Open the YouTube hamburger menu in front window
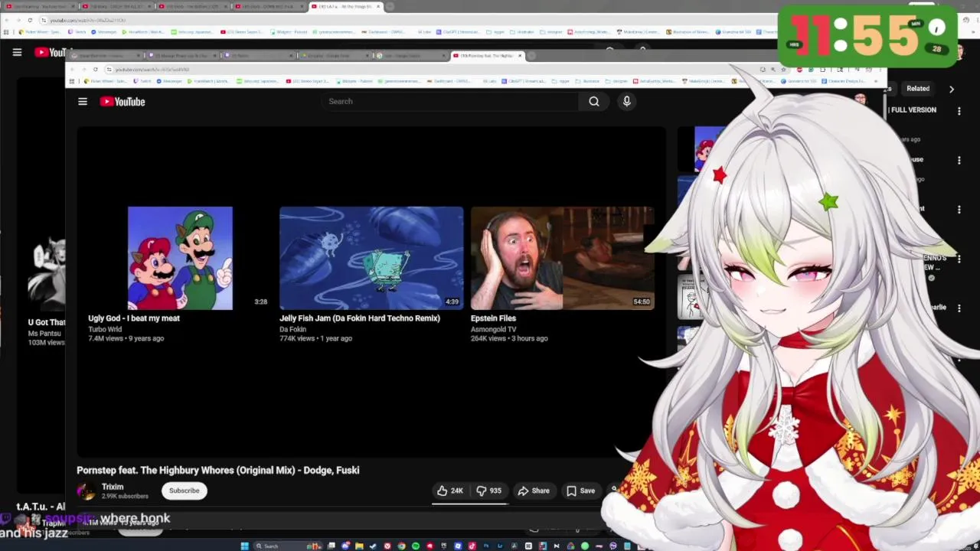 (83, 101)
